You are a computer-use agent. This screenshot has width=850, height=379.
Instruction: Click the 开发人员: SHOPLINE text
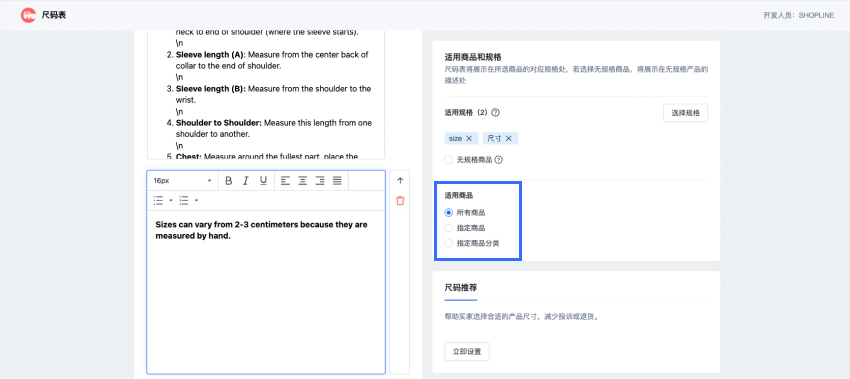(x=799, y=15)
